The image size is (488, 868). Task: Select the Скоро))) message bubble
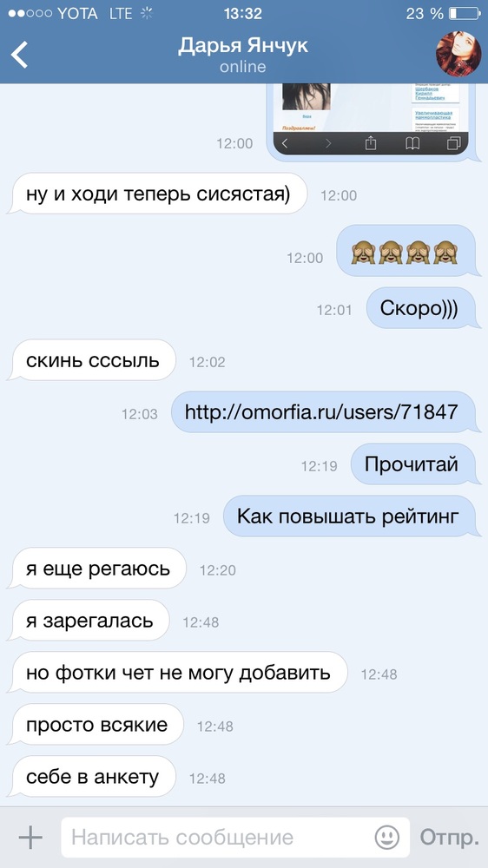pyautogui.click(x=419, y=308)
